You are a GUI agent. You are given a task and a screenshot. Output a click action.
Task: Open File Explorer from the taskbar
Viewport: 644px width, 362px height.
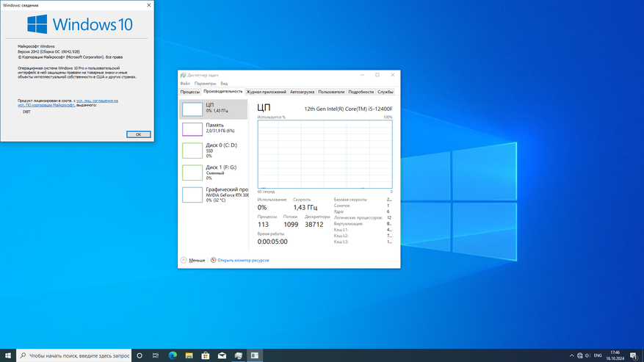coord(189,355)
